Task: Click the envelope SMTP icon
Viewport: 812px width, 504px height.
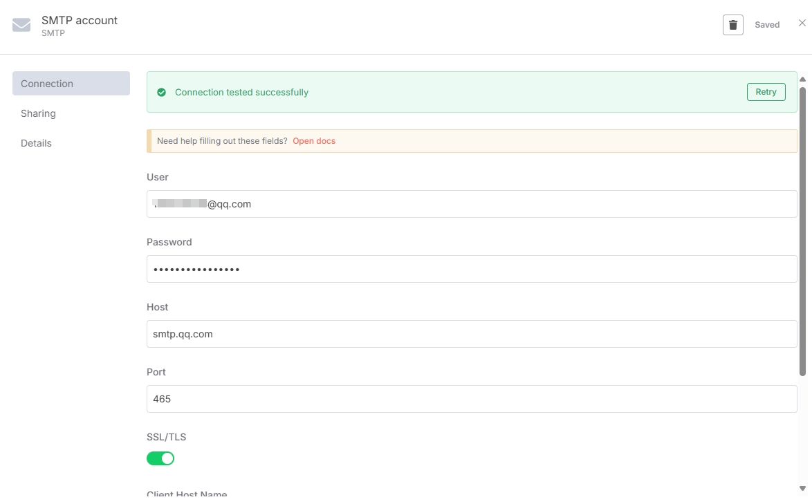Action: click(x=21, y=26)
